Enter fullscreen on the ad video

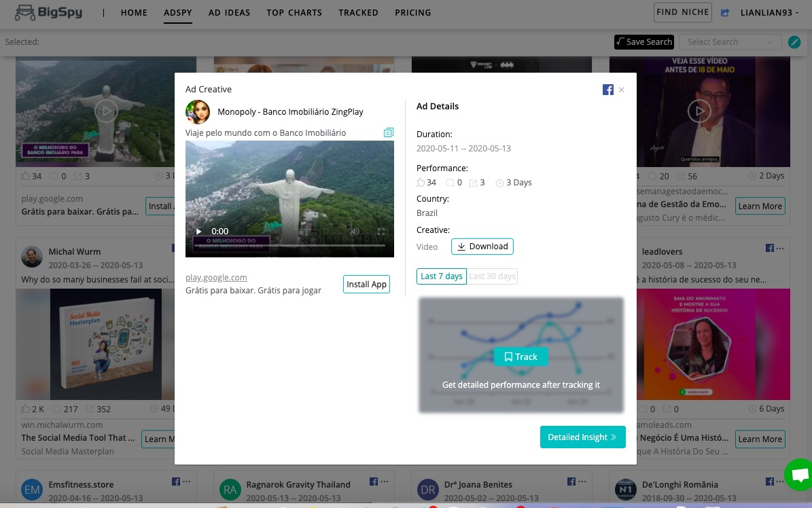381,232
